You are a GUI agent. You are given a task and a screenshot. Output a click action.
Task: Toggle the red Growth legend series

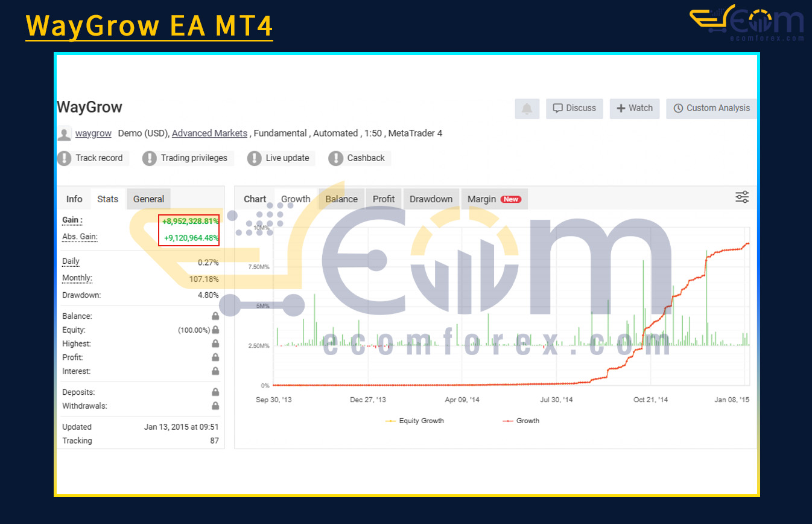pyautogui.click(x=521, y=421)
